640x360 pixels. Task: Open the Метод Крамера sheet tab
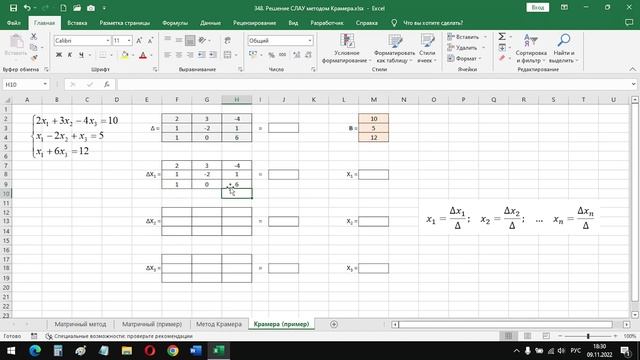tap(219, 324)
